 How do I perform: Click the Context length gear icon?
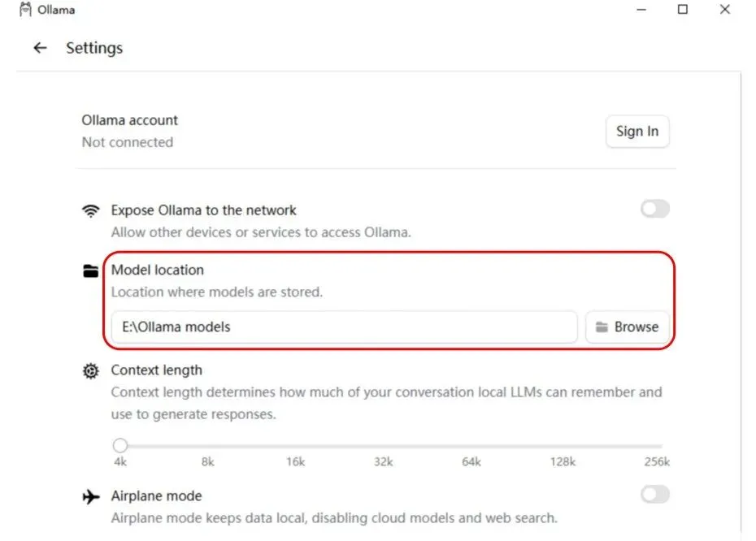click(x=91, y=371)
